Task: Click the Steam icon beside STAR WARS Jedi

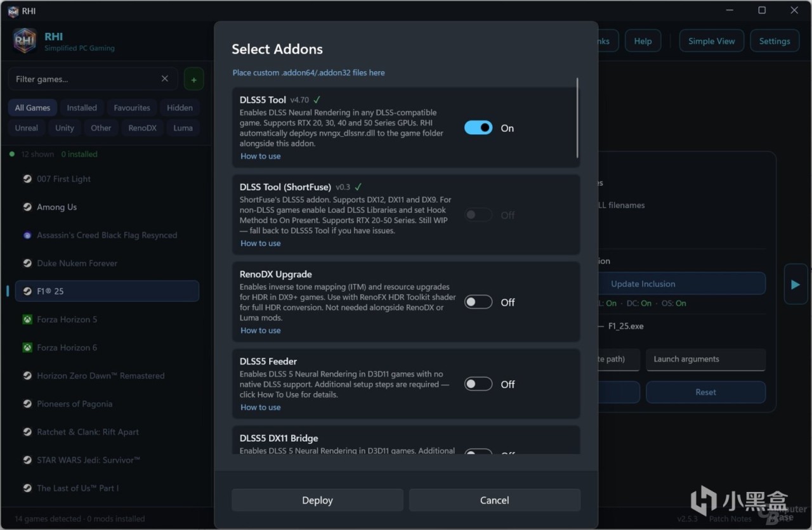Action: tap(27, 460)
